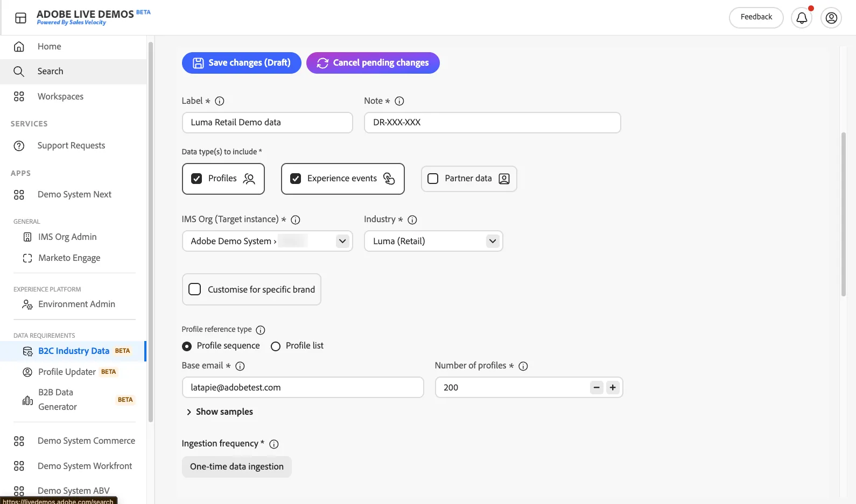Go to Environment Admin
Screen dimensions: 856x504
[x=76, y=304]
